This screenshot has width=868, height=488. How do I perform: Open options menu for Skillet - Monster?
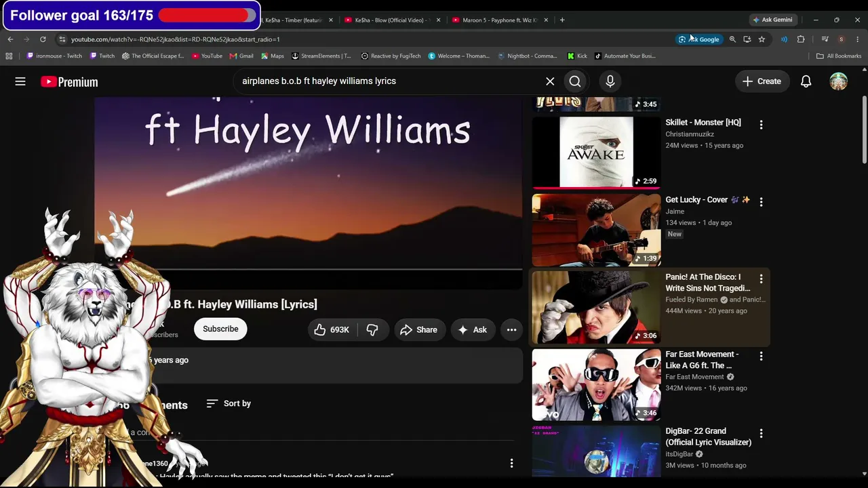(761, 125)
